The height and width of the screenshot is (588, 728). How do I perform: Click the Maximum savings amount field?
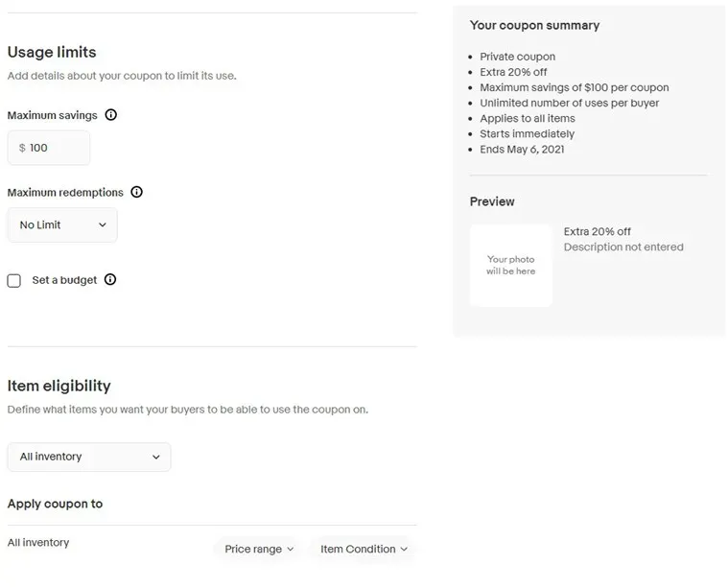point(49,148)
